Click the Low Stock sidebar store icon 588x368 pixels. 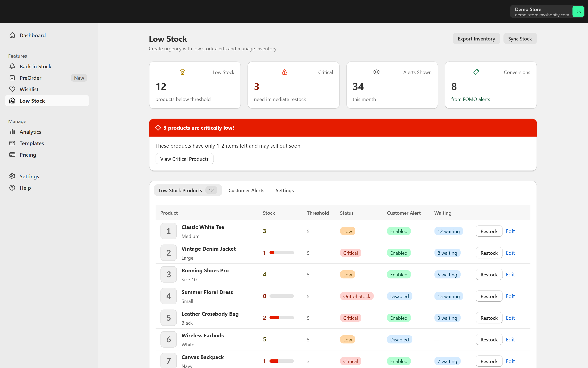pyautogui.click(x=12, y=101)
